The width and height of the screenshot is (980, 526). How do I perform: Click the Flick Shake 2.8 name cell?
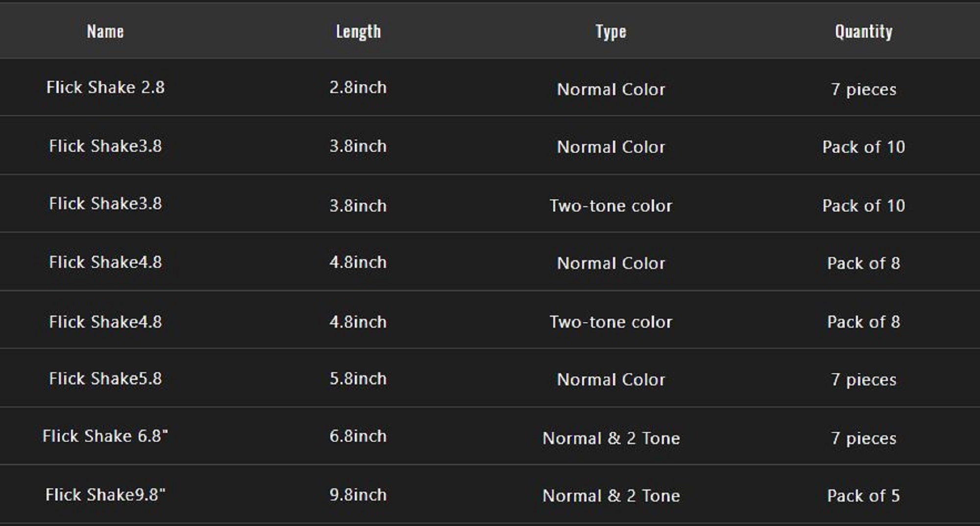coord(105,88)
